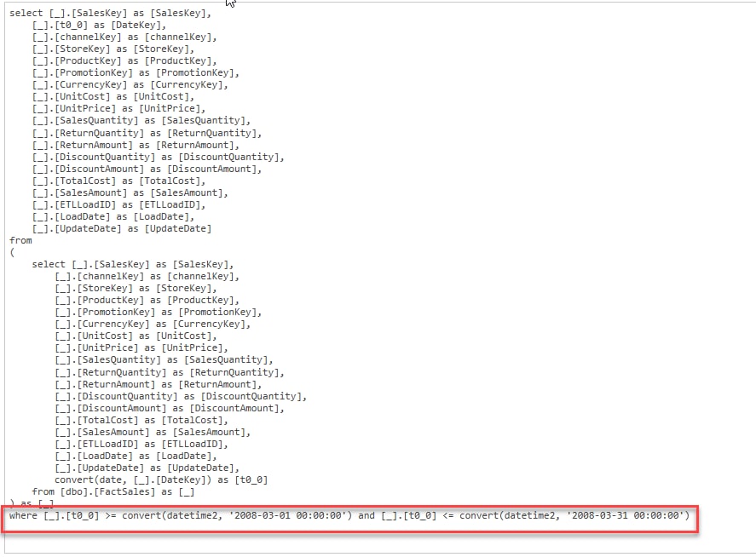
Task: Click the "from [dbo].[FactSales] as [_]" line
Action: pos(113,492)
